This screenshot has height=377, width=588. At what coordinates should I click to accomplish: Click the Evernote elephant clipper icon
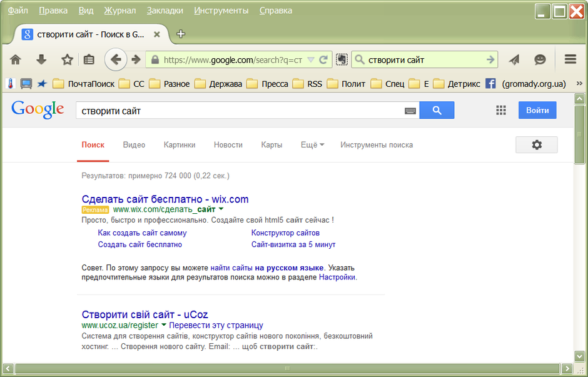click(x=342, y=59)
